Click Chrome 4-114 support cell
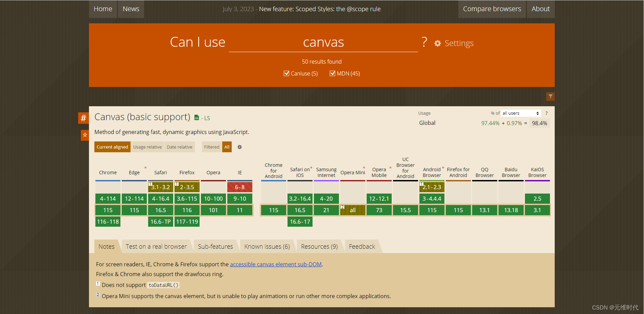 (x=108, y=199)
